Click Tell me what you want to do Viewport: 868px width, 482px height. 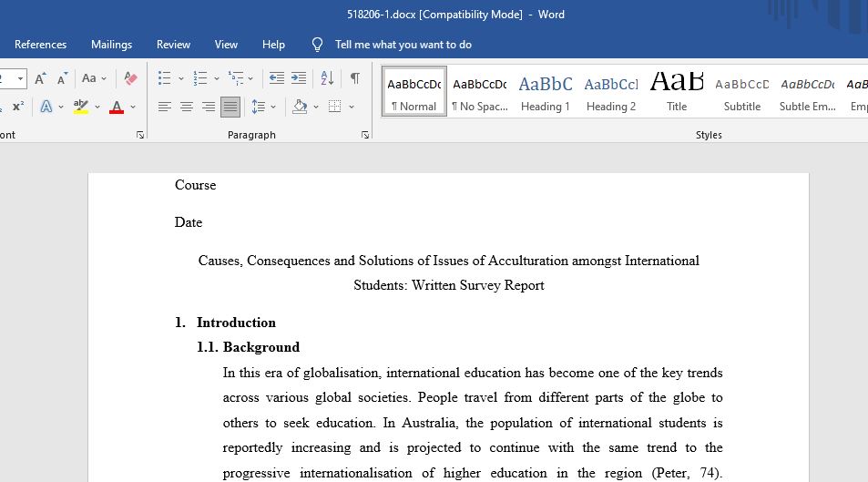(403, 45)
